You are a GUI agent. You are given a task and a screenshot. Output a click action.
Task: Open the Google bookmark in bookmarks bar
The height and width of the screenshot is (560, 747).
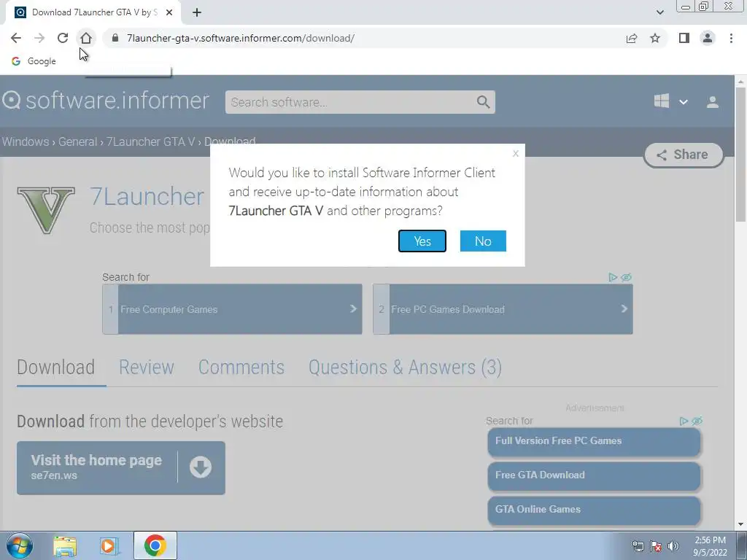pos(34,61)
